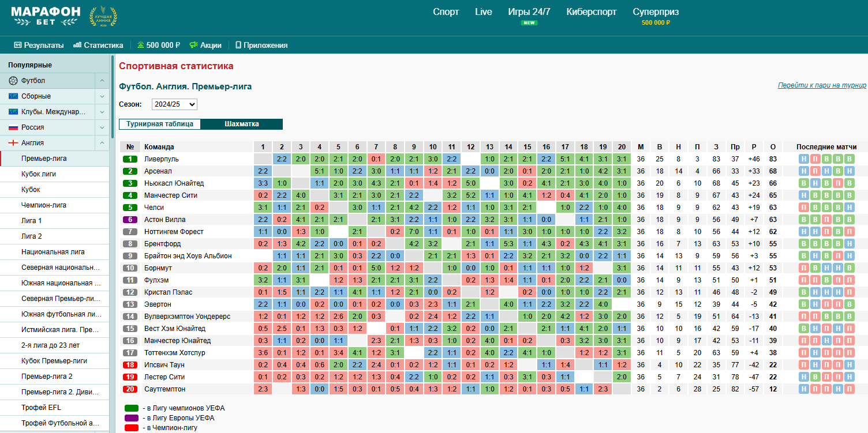Click the Статистика bar-chart icon
This screenshot has width=868, height=433.
click(77, 45)
